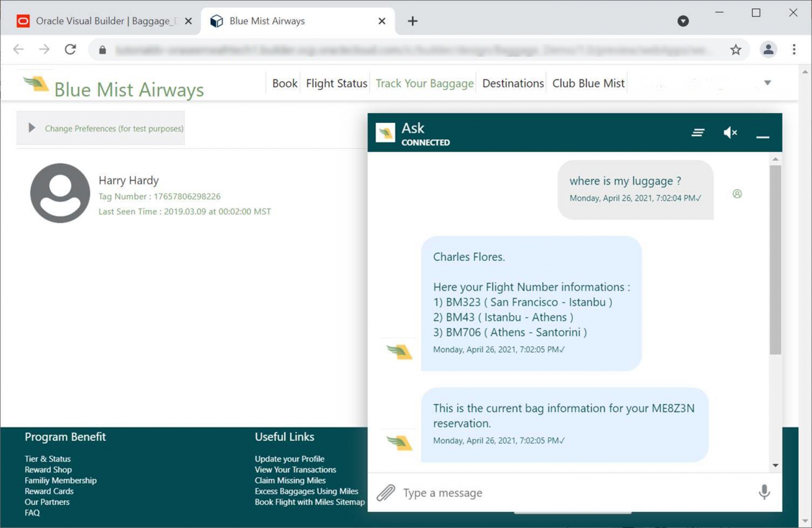Image resolution: width=812 pixels, height=528 pixels.
Task: Open the chat options menu icon
Action: pyautogui.click(x=698, y=133)
